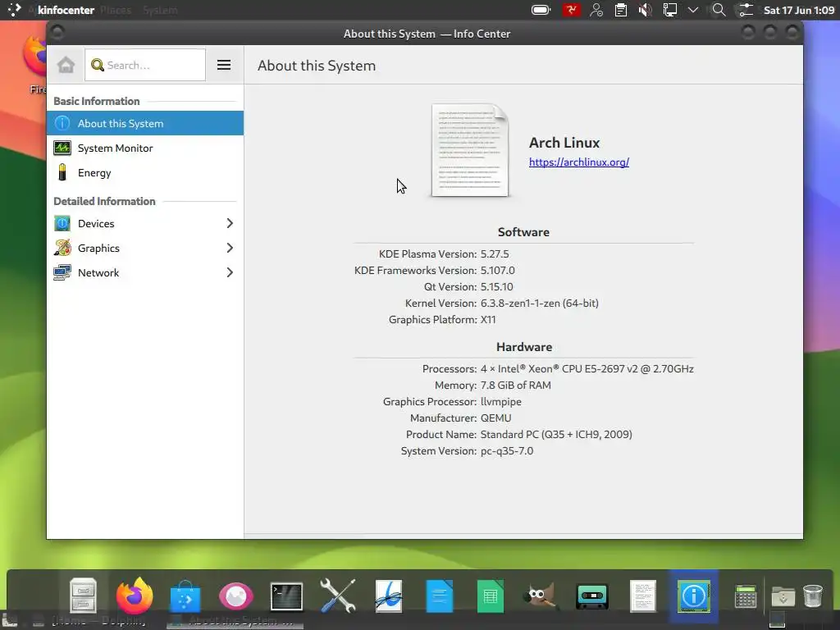This screenshot has height=630, width=840.
Task: Open the pink round app icon in the dock
Action: [235, 596]
